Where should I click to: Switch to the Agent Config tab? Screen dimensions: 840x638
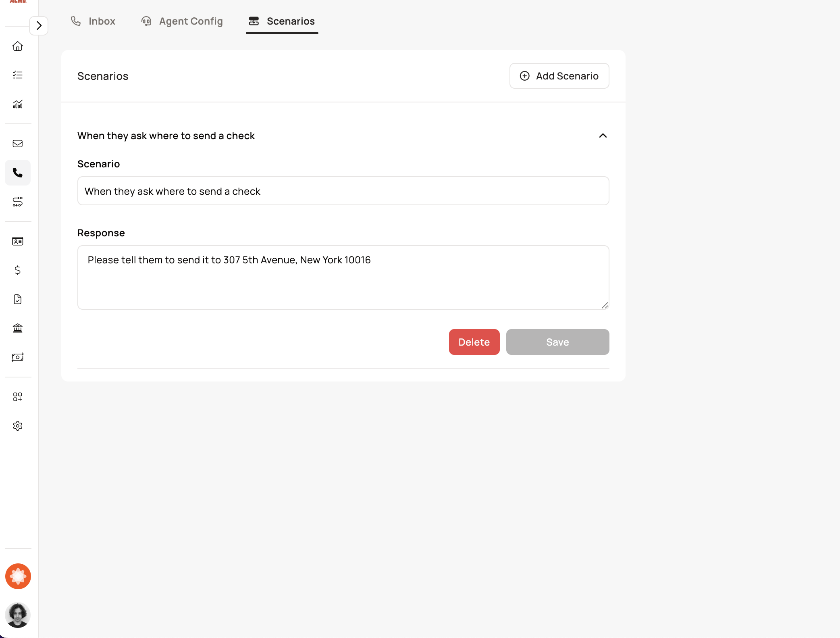pyautogui.click(x=182, y=21)
